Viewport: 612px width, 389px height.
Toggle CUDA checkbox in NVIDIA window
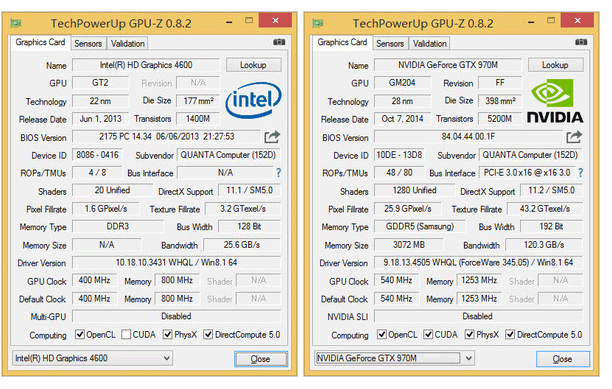tap(428, 334)
